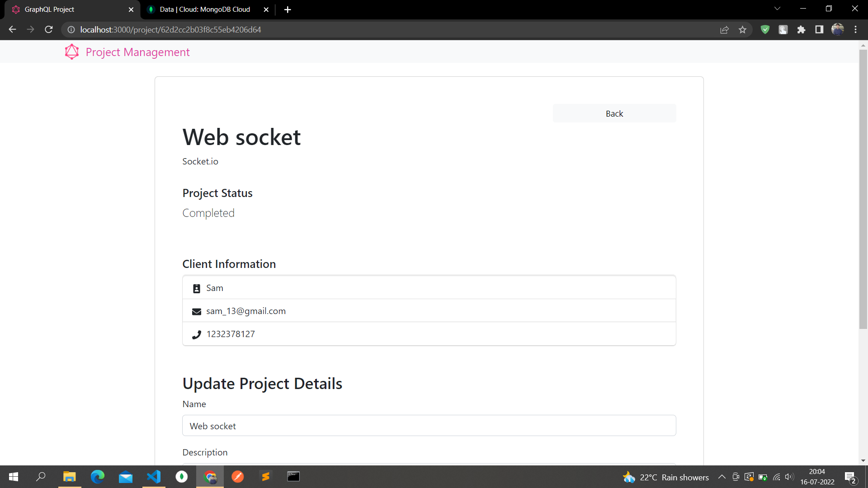
Task: Open MongoDB Compass from taskbar
Action: 182,477
